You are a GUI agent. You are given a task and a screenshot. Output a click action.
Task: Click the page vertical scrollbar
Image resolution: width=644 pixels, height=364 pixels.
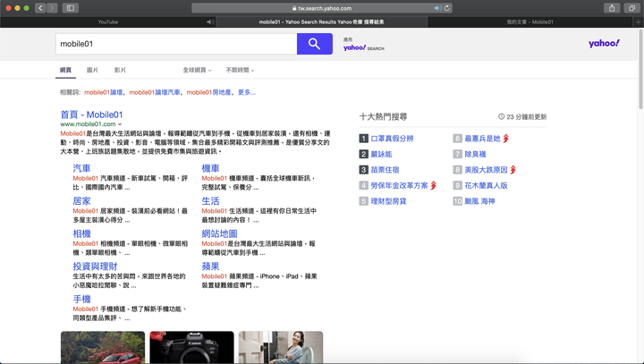point(640,70)
